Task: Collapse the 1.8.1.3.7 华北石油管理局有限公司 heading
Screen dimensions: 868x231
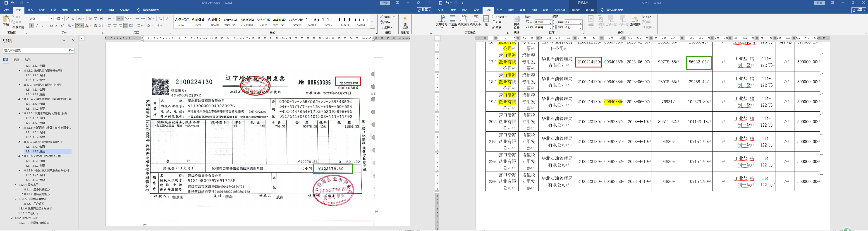Action: tap(19, 142)
